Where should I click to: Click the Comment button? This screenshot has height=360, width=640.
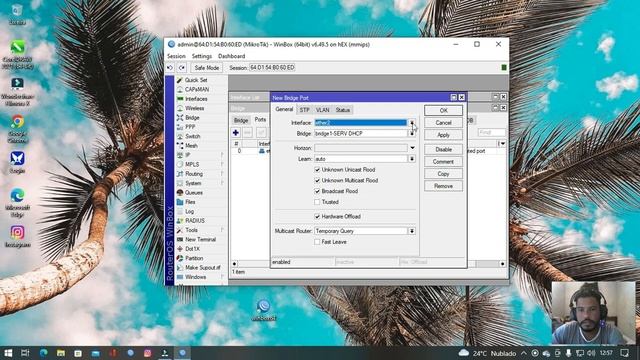pos(443,162)
